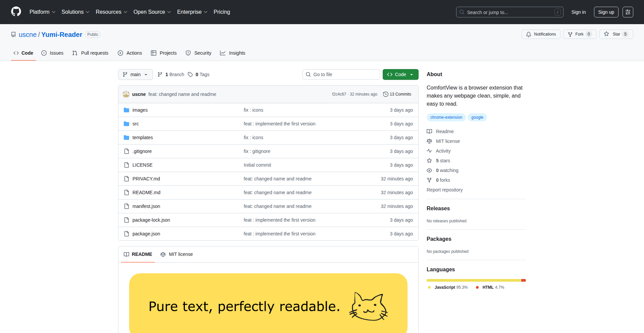Click the Sign in link
Image resolution: width=644 pixels, height=333 pixels.
coord(579,12)
